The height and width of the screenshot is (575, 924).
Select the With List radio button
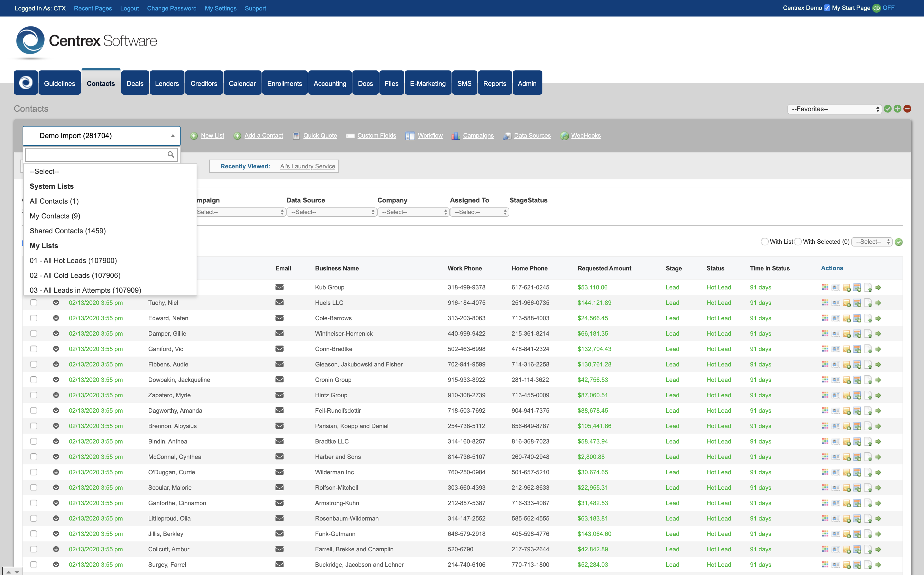765,242
